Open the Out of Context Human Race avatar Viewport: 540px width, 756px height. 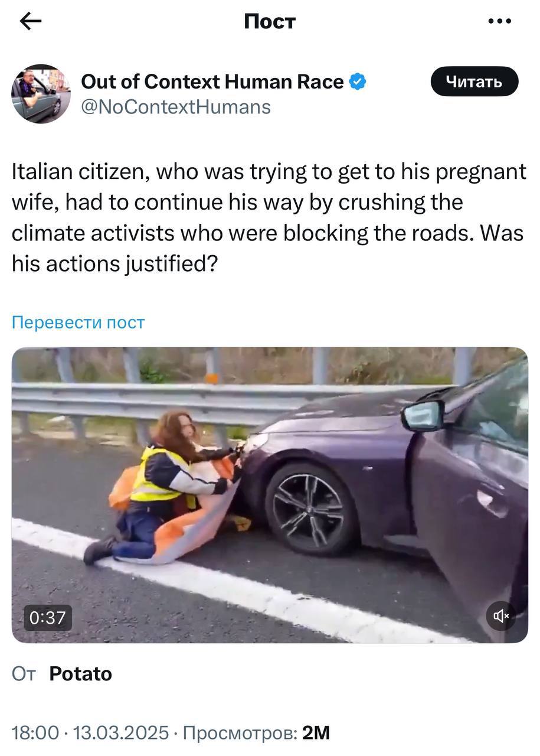pyautogui.click(x=41, y=93)
